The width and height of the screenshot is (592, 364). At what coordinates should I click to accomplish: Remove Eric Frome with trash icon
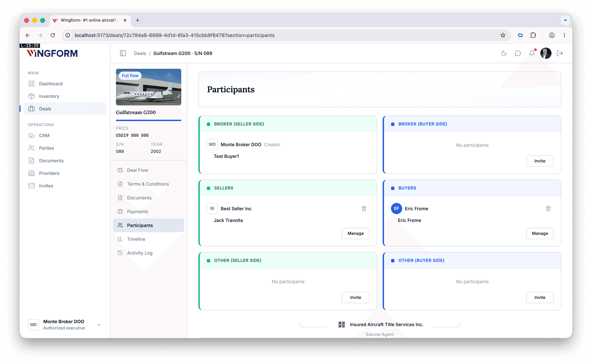pyautogui.click(x=548, y=209)
